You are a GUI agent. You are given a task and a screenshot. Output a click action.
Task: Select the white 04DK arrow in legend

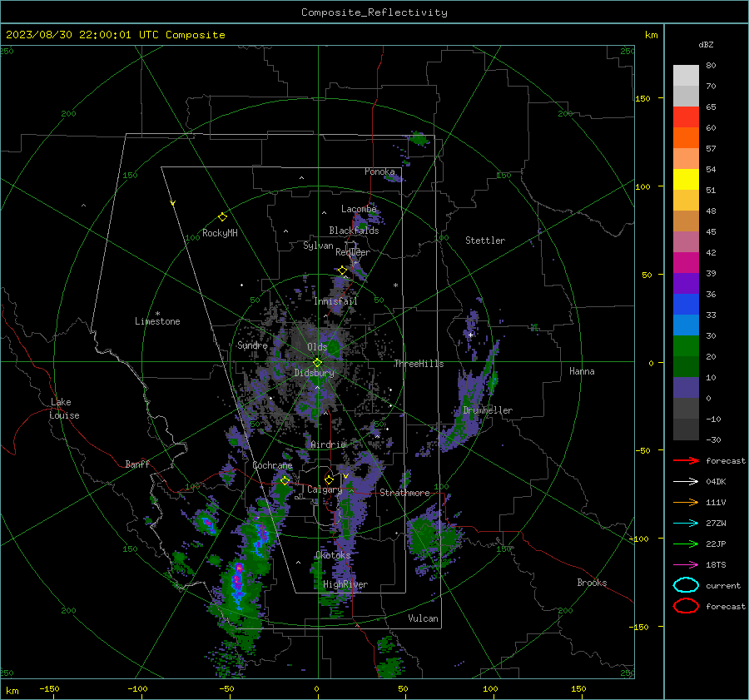tap(686, 482)
